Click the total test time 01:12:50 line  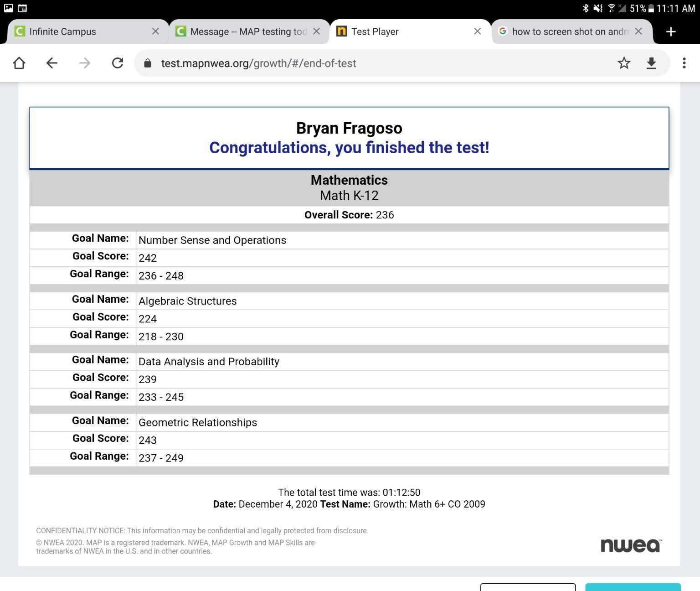349,493
